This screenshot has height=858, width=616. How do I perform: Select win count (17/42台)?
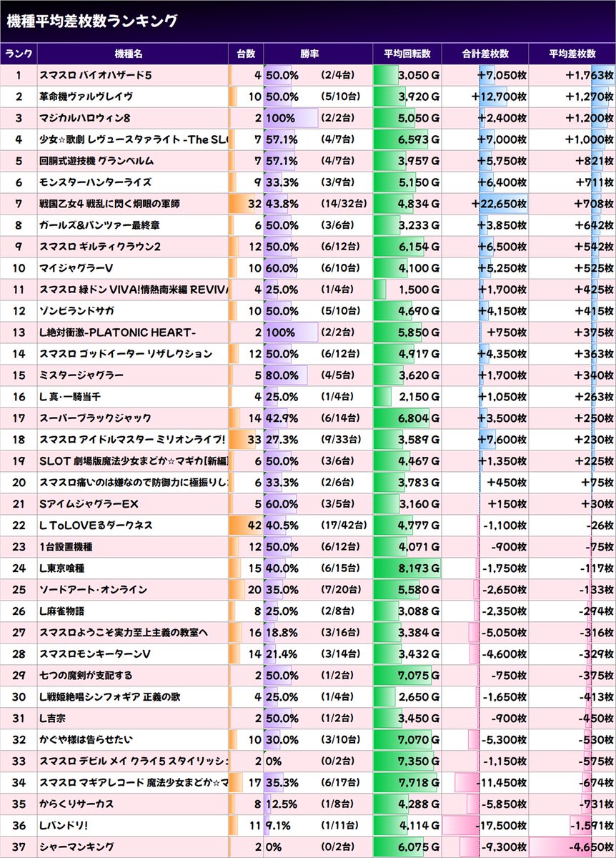pyautogui.click(x=345, y=526)
